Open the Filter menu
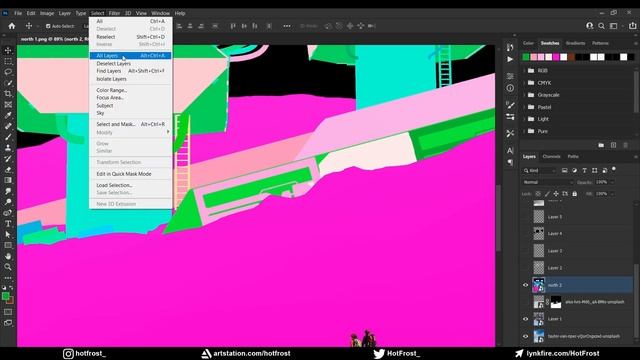Image resolution: width=640 pixels, height=360 pixels. tap(114, 13)
